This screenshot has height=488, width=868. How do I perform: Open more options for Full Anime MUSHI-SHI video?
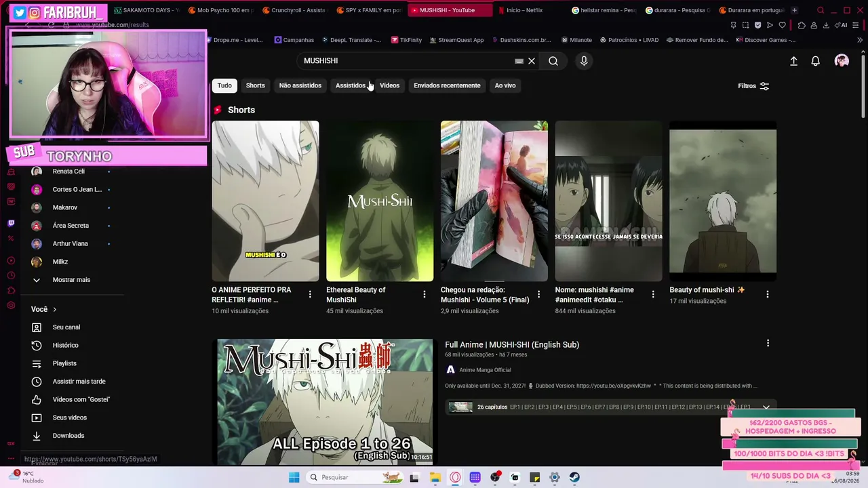click(768, 344)
